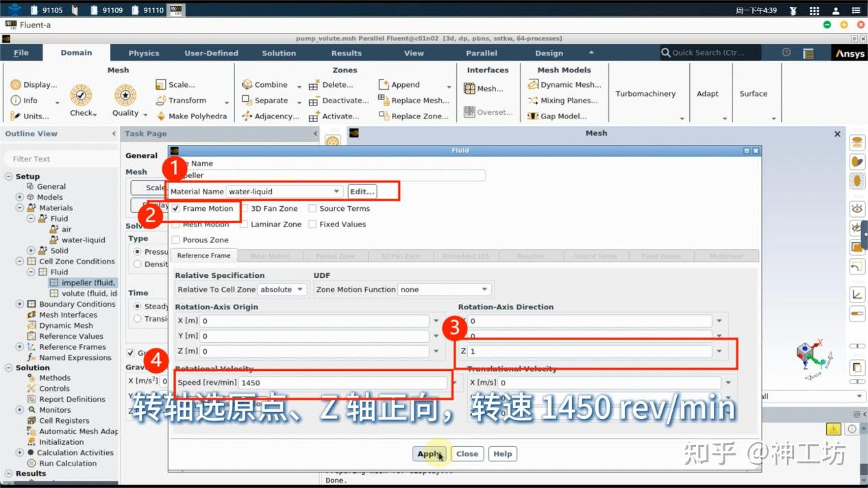
Task: Click the Quick Search box
Action: [710, 53]
